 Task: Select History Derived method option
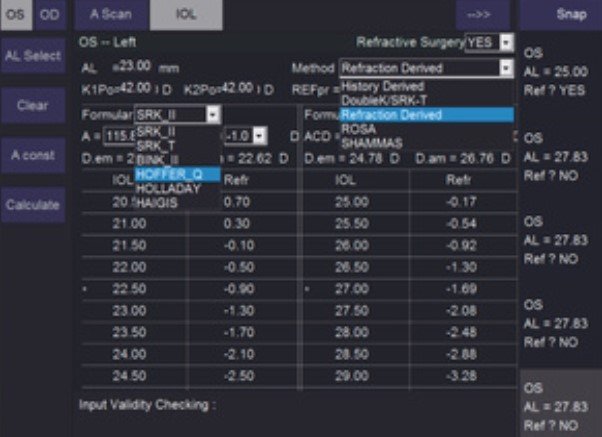(381, 86)
